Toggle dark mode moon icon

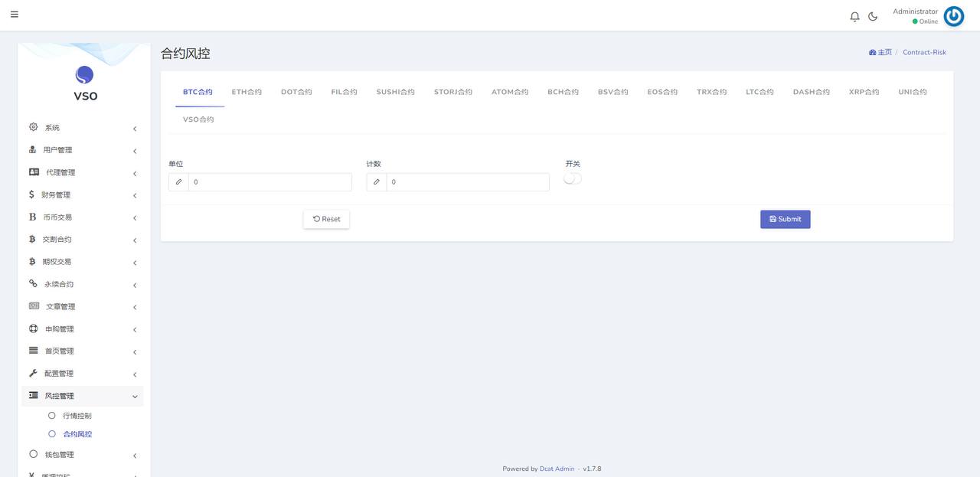pos(873,16)
